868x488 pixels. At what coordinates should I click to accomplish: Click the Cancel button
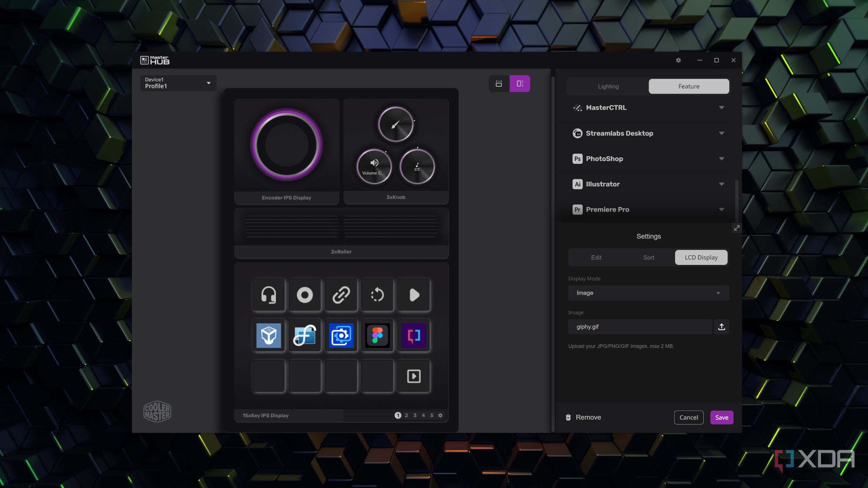(689, 418)
